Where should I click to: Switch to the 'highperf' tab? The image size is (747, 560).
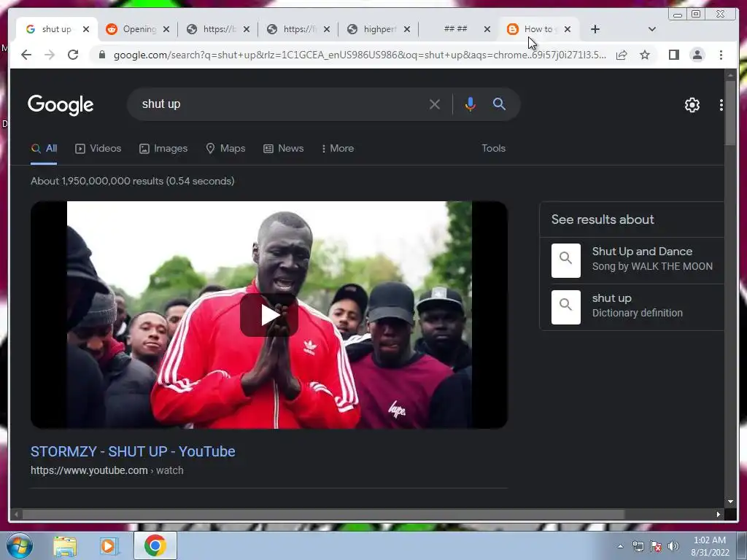(378, 29)
